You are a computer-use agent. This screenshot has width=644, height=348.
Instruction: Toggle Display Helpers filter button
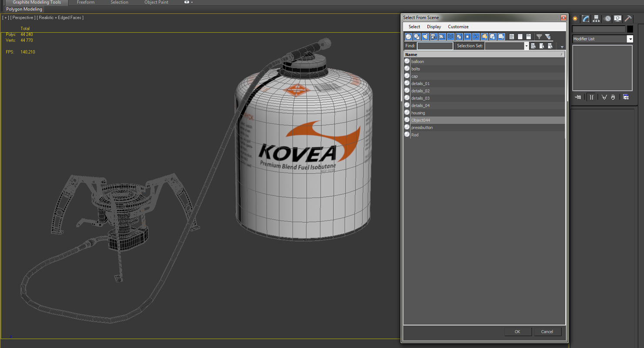click(442, 37)
